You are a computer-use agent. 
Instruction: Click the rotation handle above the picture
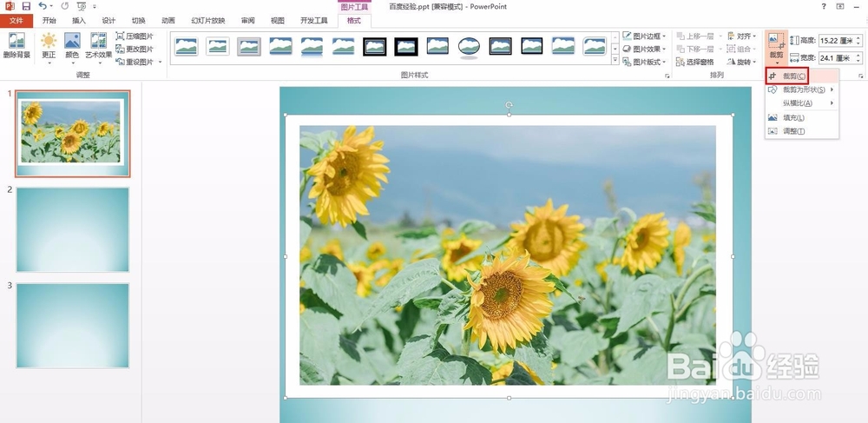pos(509,104)
